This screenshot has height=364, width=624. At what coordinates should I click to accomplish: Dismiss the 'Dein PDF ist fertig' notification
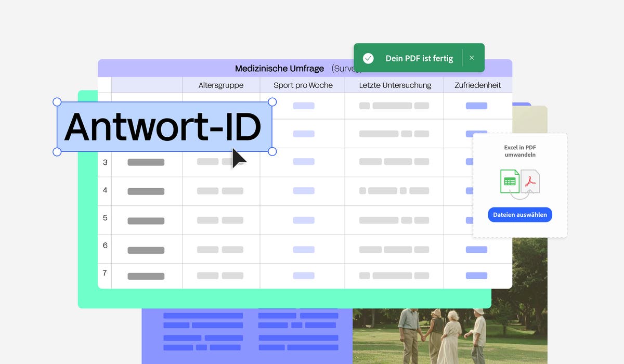472,58
